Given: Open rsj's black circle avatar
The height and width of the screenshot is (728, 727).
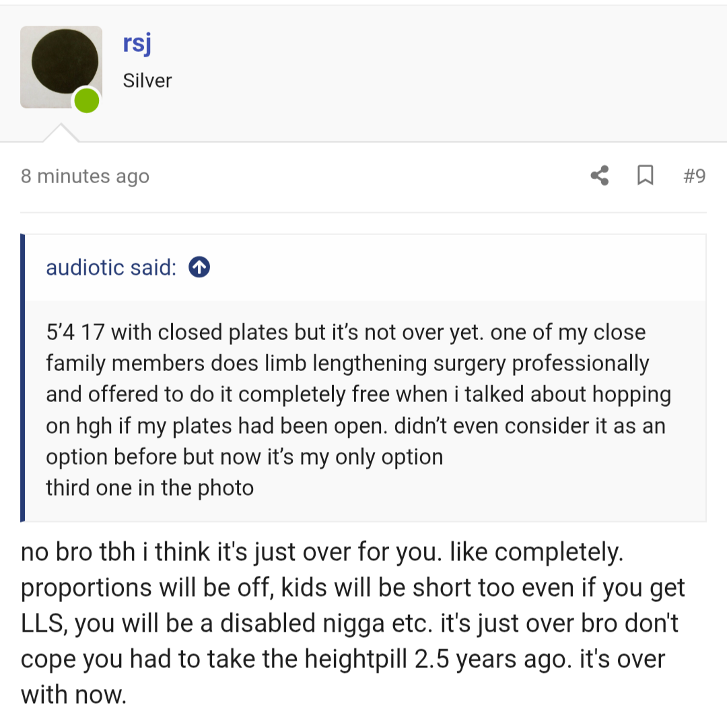Looking at the screenshot, I should 61,67.
